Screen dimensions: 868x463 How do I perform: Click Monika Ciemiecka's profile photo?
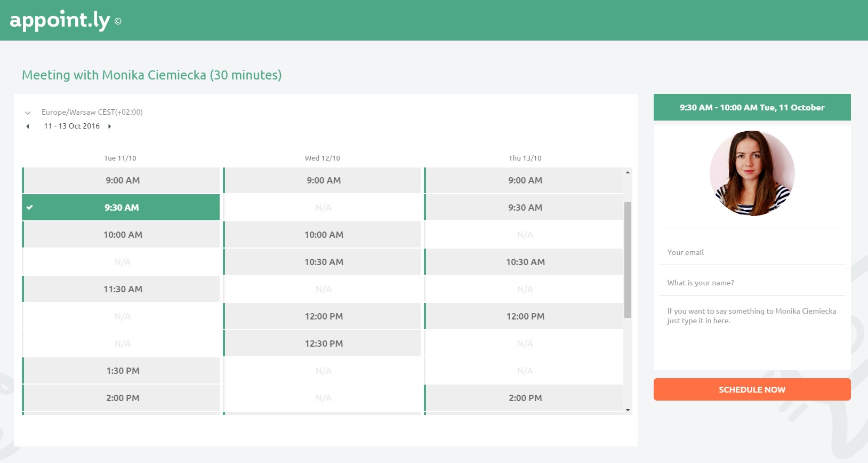point(752,173)
